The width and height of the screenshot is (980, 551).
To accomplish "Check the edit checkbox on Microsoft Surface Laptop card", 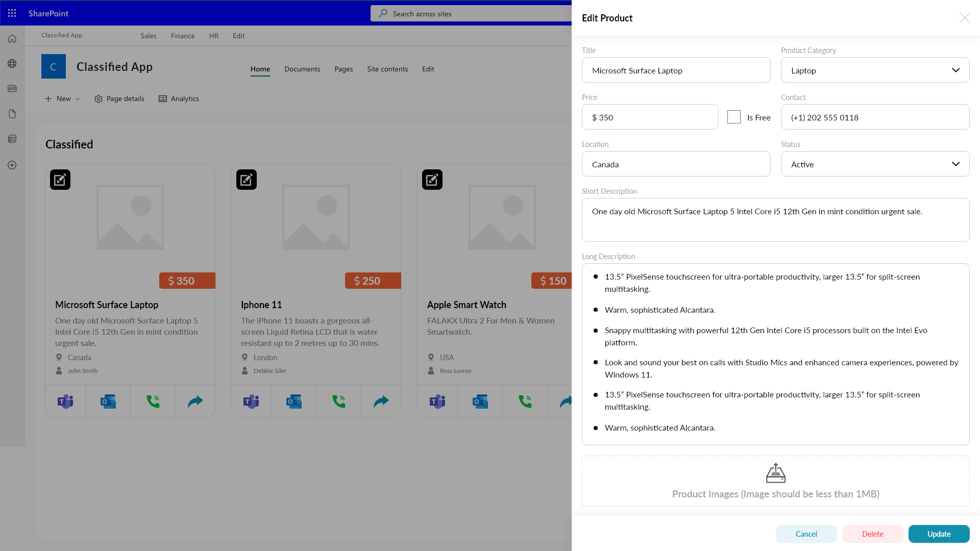I will (60, 180).
